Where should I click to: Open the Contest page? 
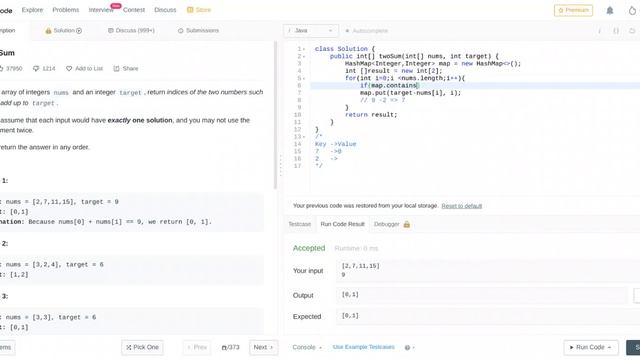coord(134,10)
